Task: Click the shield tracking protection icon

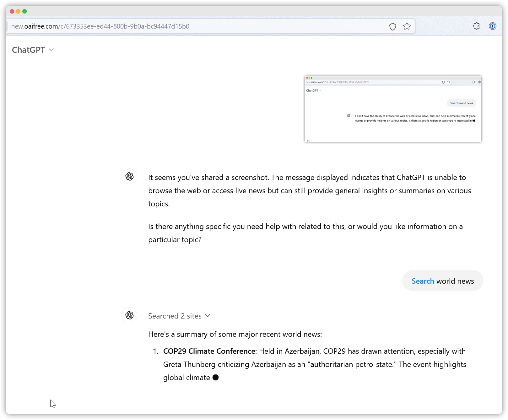Action: [x=392, y=26]
